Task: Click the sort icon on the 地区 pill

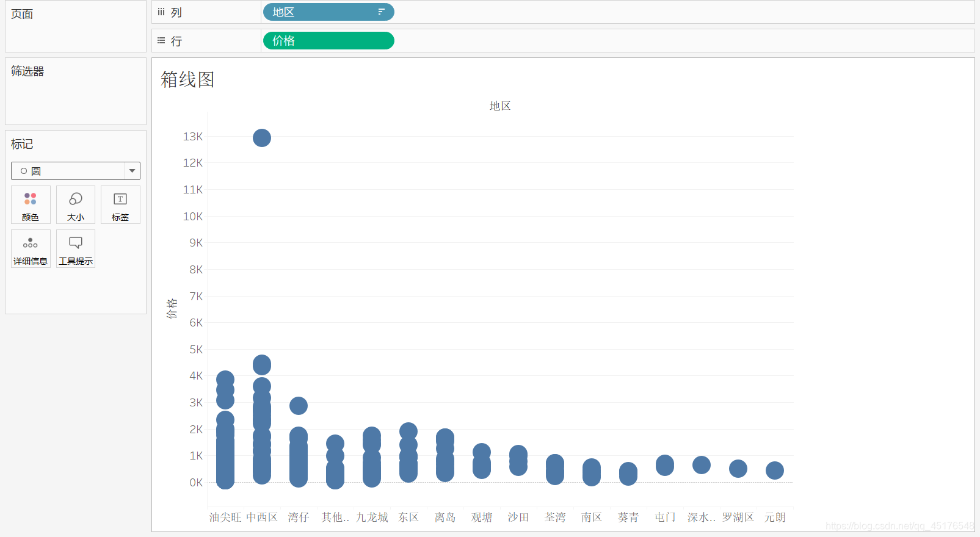Action: tap(381, 12)
